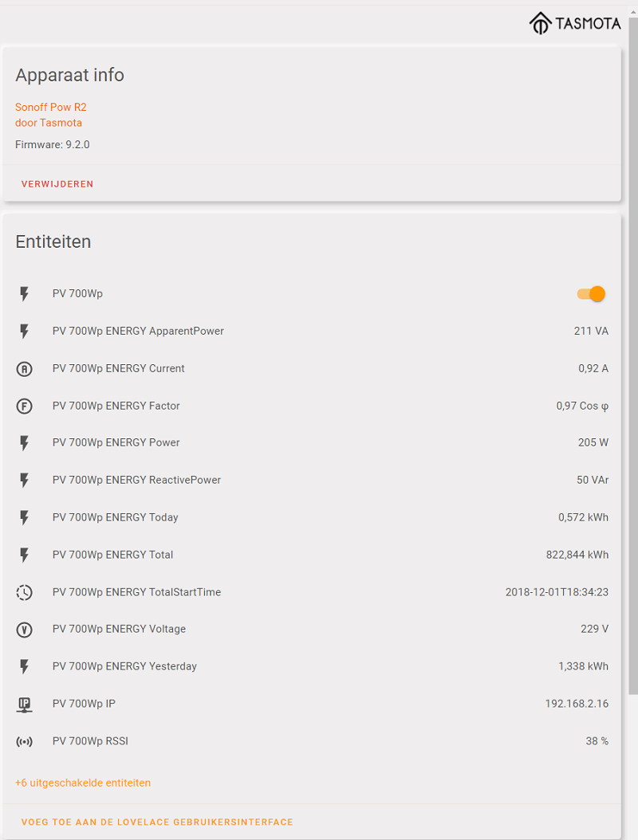Viewport: 638px width, 840px height.
Task: Click the 38 % RSSI value
Action: coord(597,741)
